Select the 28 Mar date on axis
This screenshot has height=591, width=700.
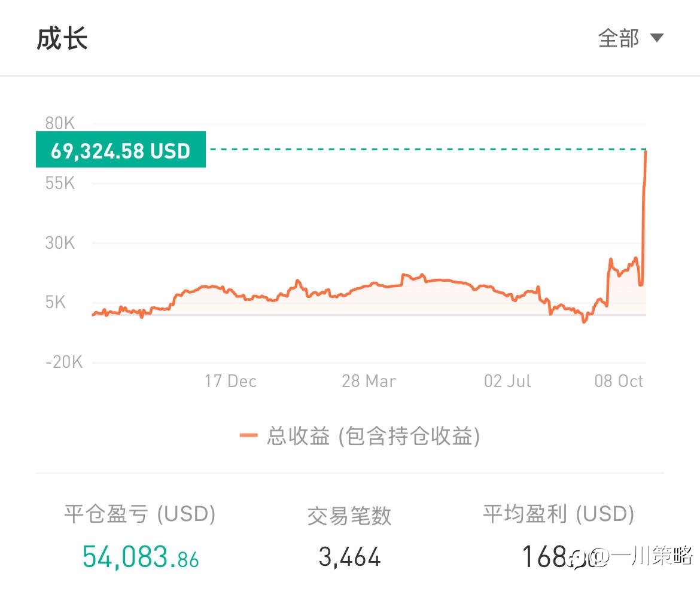(369, 381)
